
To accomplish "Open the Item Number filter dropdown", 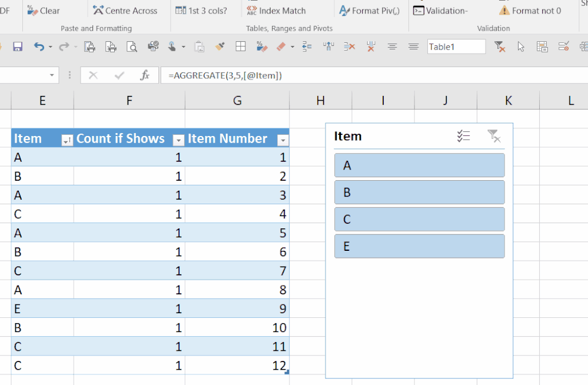I will pos(283,140).
